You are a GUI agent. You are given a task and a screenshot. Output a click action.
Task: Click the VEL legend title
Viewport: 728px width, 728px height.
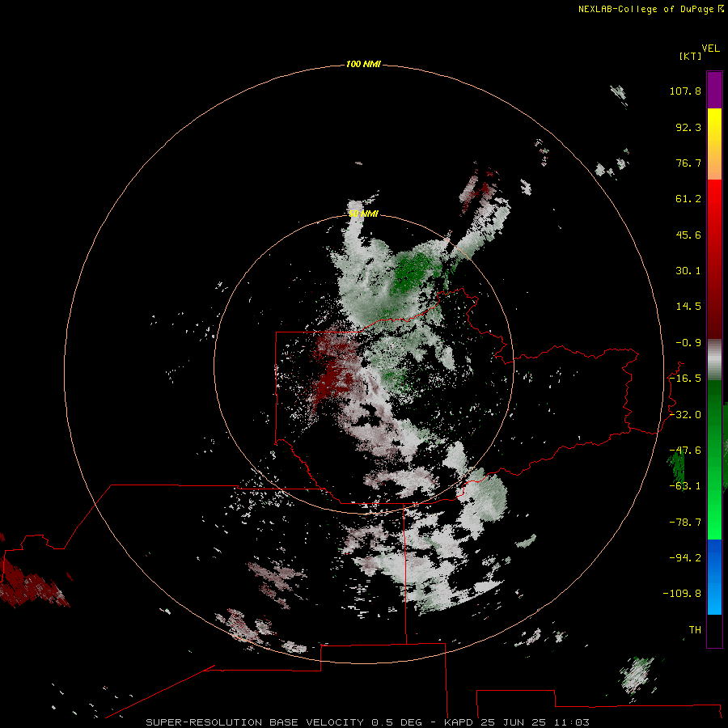pyautogui.click(x=710, y=49)
